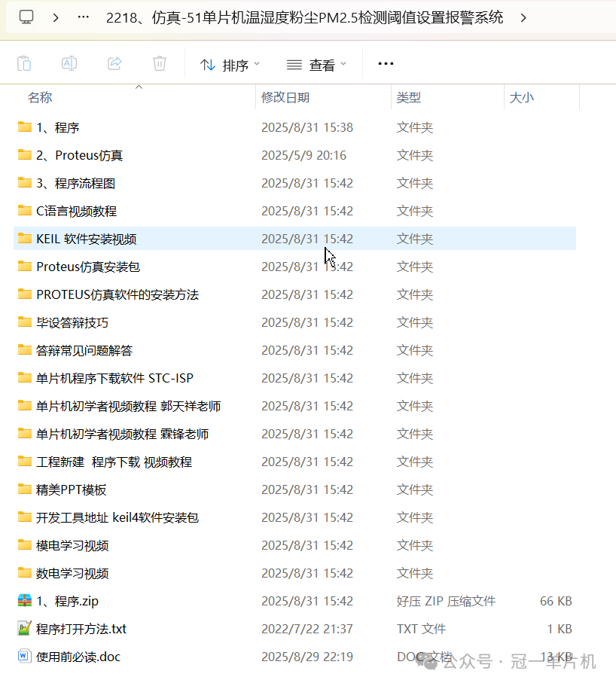Image resolution: width=616 pixels, height=686 pixels.
Task: Click the Share toolbar icon
Action: 114,64
